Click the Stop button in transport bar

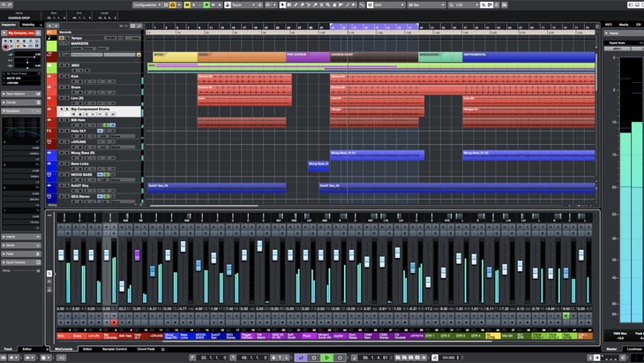tap(314, 358)
